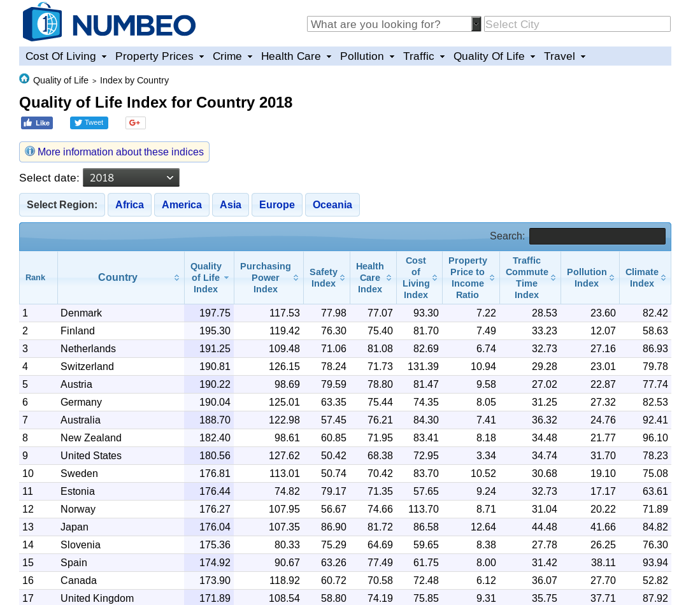
Task: Sort by Traffic Commute Time Index arrows
Action: [553, 278]
